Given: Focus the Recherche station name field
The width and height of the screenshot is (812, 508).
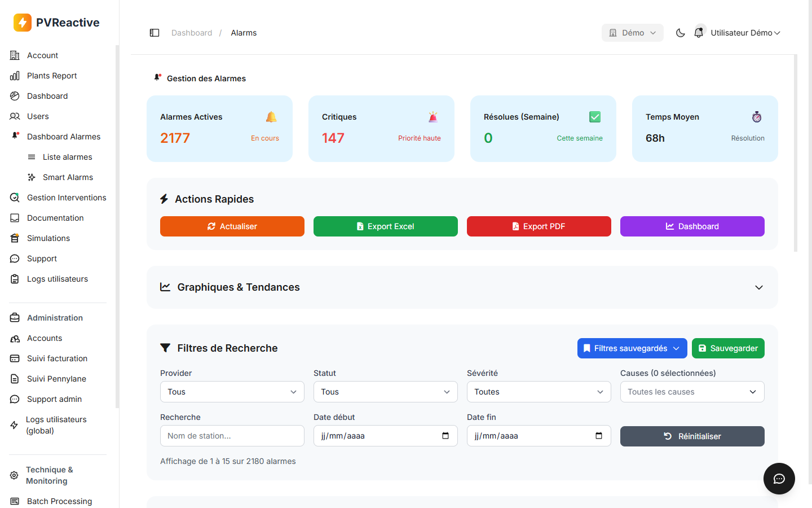Looking at the screenshot, I should click(x=232, y=436).
